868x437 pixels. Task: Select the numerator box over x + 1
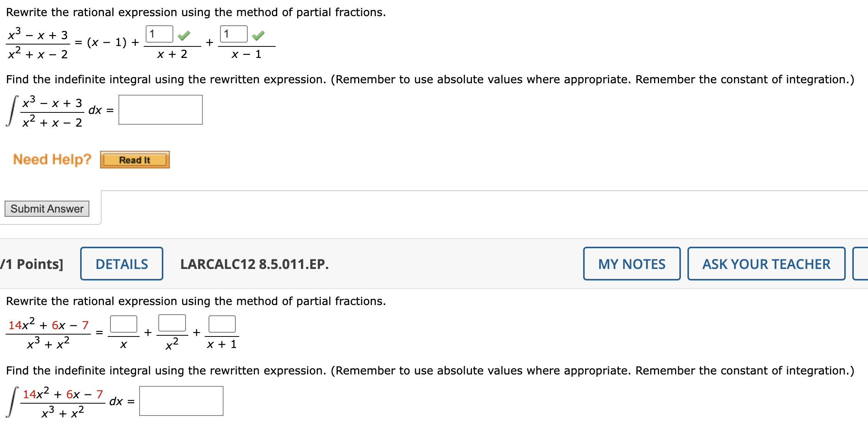click(x=222, y=323)
